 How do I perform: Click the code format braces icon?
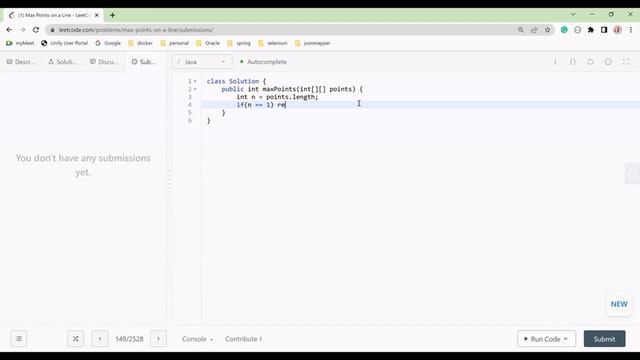pos(573,62)
